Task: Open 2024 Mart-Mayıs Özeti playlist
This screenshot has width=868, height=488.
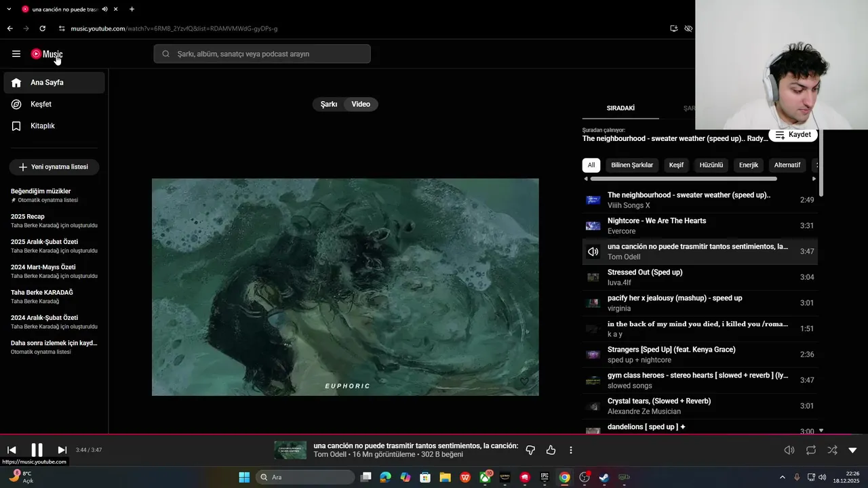Action: [x=54, y=271]
